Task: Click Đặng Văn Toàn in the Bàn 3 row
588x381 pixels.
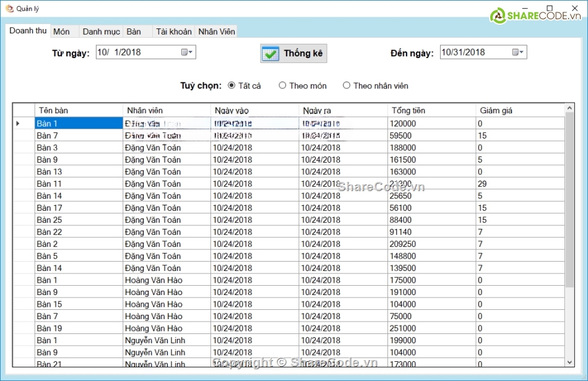Action: coord(167,148)
